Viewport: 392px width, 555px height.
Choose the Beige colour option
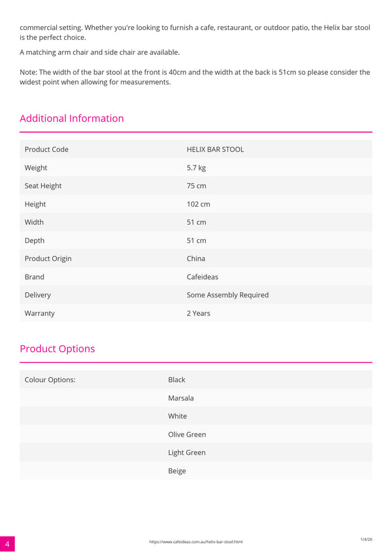177,471
